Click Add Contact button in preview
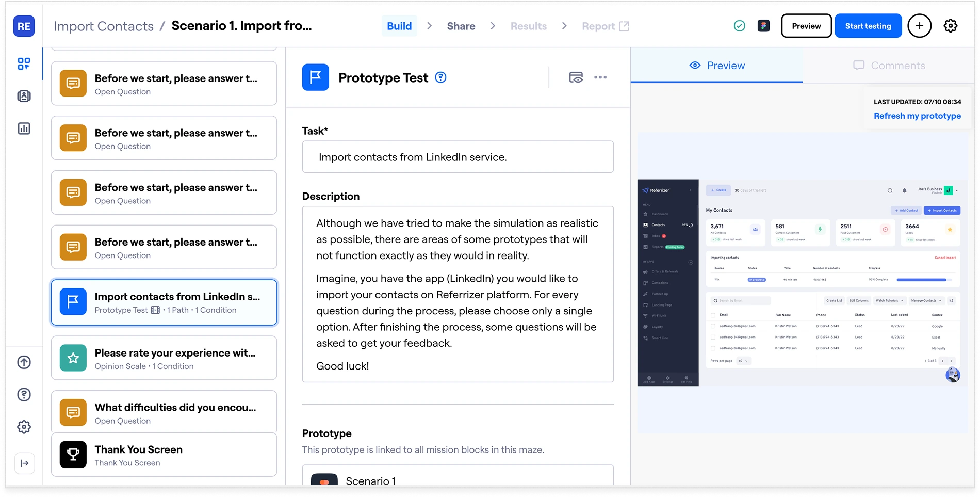Screen dimensions: 980x498 906,210
